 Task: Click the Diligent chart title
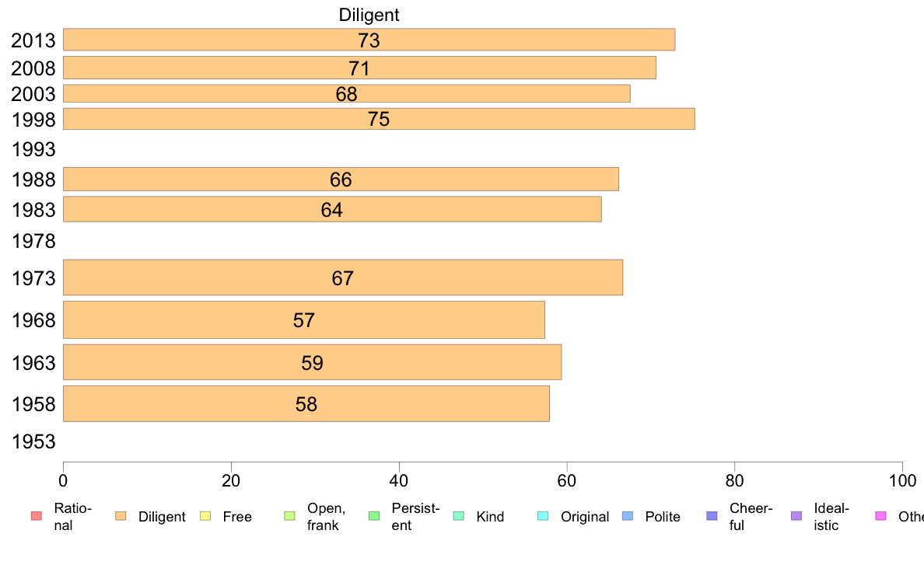369,15
